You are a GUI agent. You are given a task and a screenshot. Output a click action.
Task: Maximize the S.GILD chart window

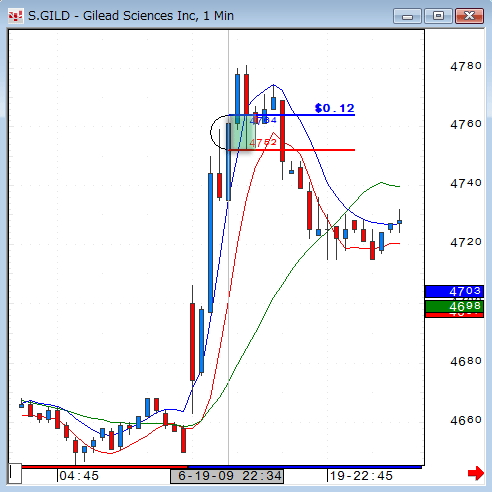pos(438,16)
